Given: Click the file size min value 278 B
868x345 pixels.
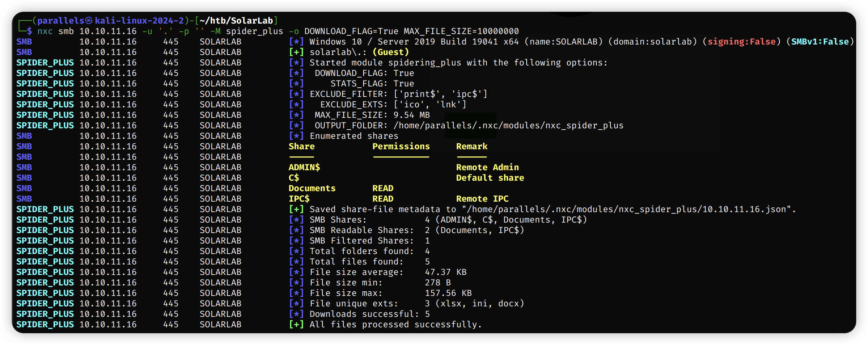Looking at the screenshot, I should [438, 282].
